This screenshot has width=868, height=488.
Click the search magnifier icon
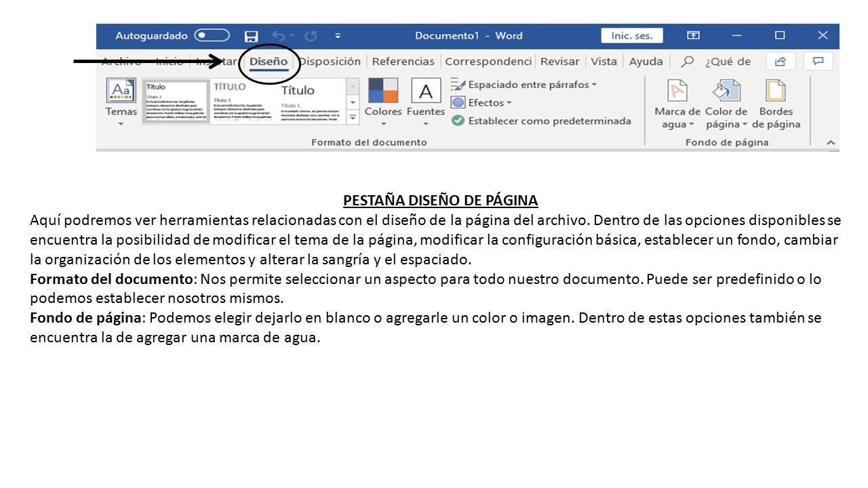pos(687,62)
